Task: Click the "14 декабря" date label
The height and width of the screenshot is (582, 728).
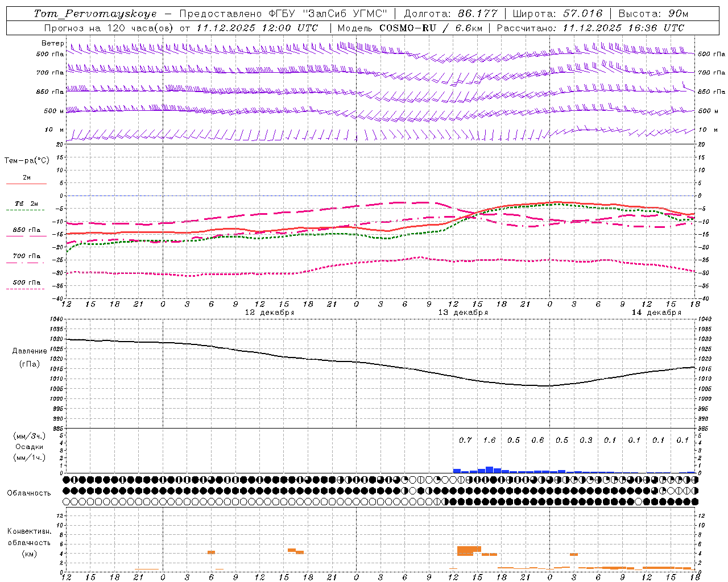Action: click(x=656, y=313)
